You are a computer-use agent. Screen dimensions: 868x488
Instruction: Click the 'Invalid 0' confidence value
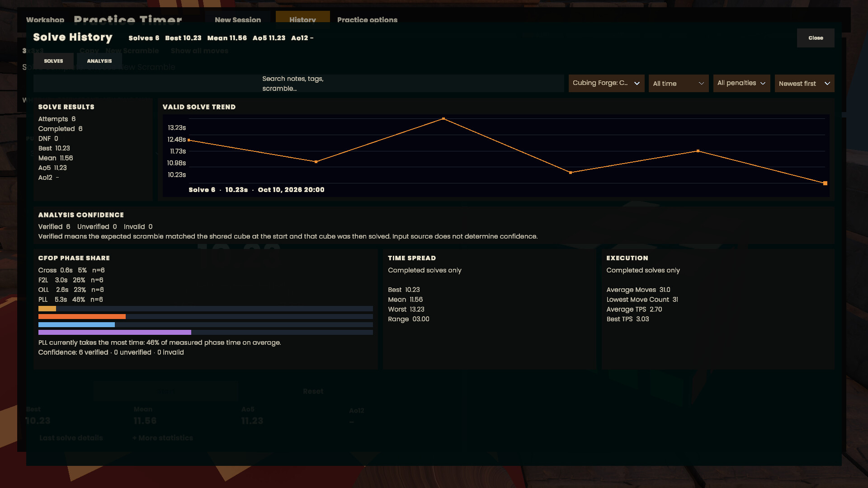click(x=138, y=227)
